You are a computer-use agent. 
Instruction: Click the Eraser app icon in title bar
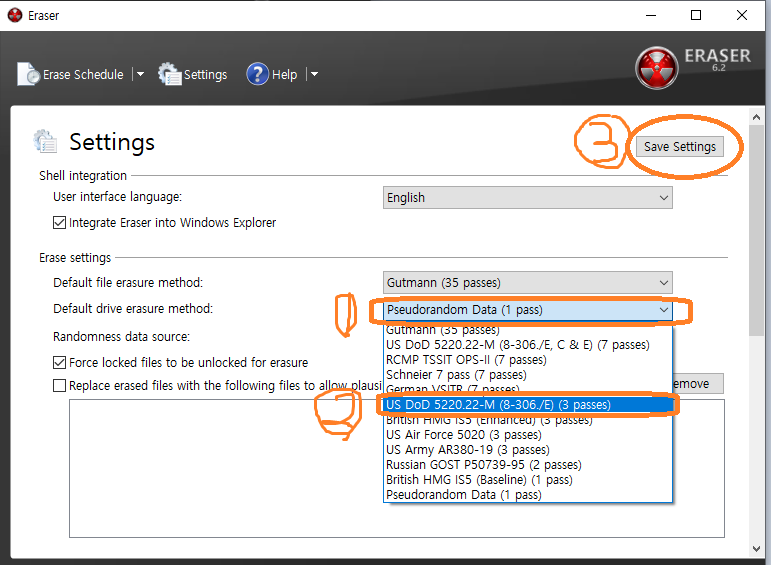click(x=15, y=15)
